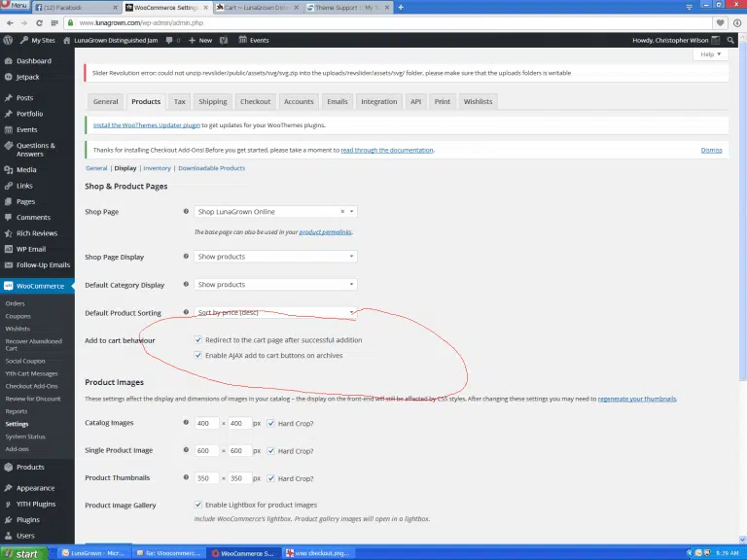Image resolution: width=747 pixels, height=560 pixels.
Task: Click regenerate your thumbnails link
Action: coord(637,399)
